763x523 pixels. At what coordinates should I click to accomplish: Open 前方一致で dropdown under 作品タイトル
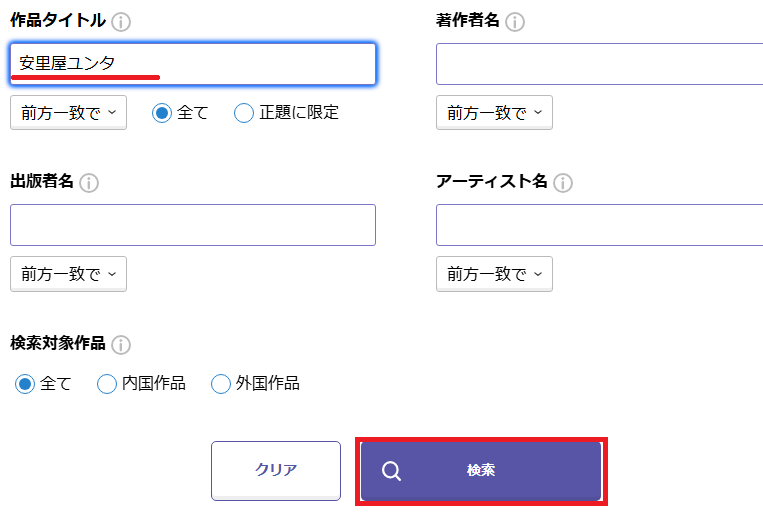click(x=69, y=112)
